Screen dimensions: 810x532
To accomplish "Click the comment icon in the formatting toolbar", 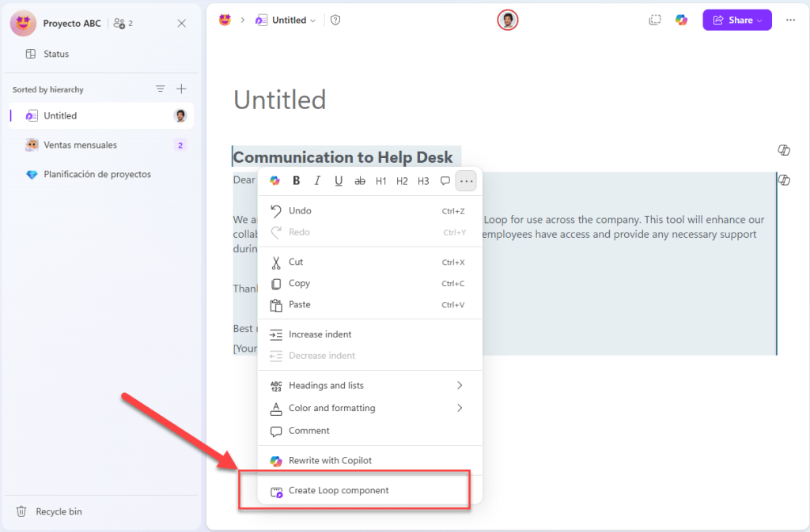I will 445,181.
